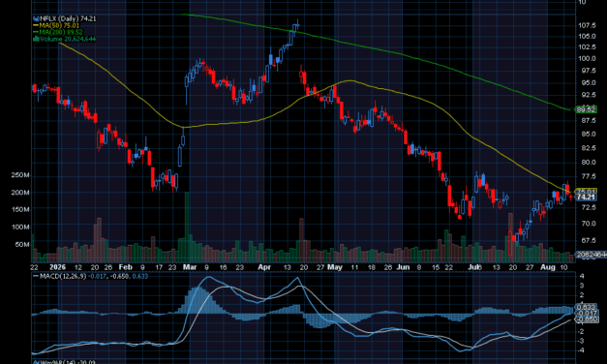Click the 82.5 price axis label
The width and height of the screenshot is (607, 364).
point(588,148)
